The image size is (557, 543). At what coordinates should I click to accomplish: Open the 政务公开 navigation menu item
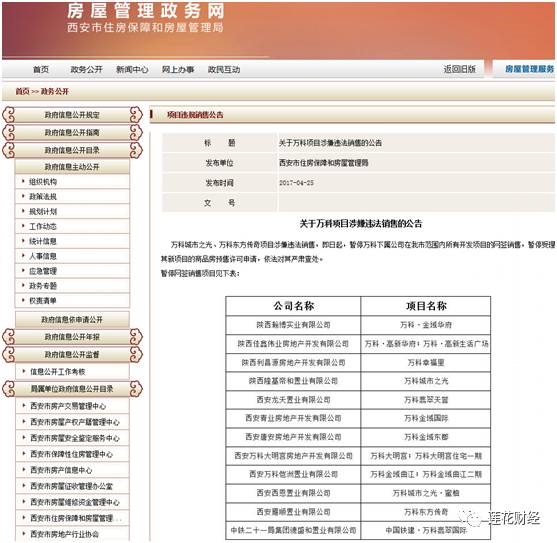(x=86, y=69)
